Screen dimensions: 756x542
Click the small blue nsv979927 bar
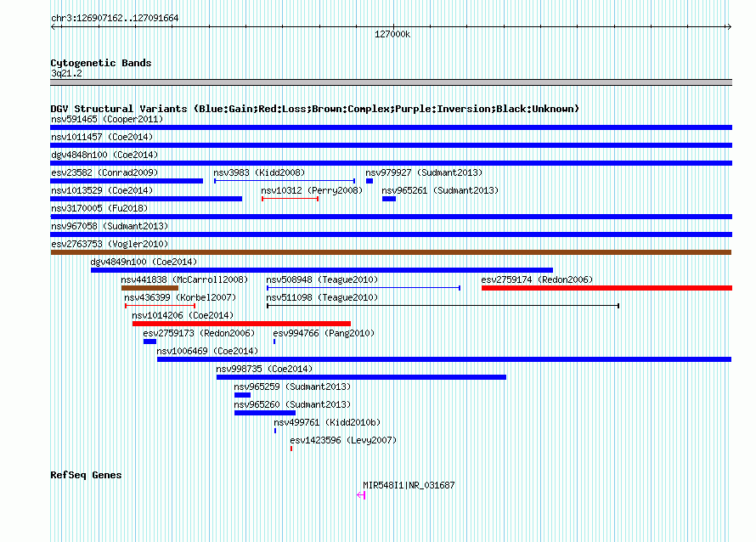[x=370, y=181]
